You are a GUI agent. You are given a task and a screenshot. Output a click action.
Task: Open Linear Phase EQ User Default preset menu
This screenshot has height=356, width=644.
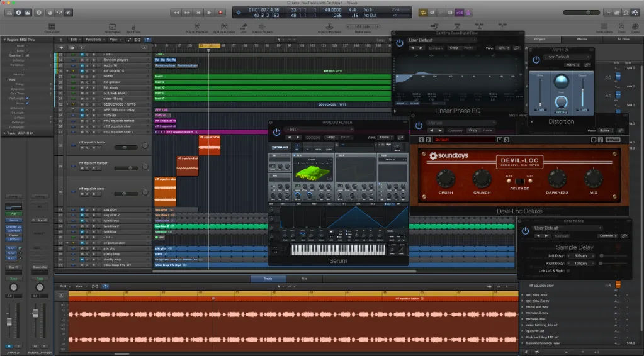(x=442, y=40)
